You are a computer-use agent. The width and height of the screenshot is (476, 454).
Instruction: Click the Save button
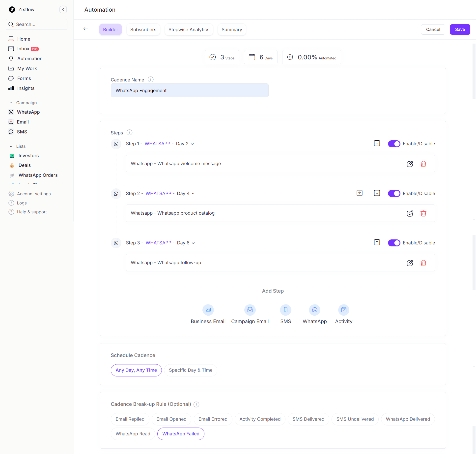point(460,29)
